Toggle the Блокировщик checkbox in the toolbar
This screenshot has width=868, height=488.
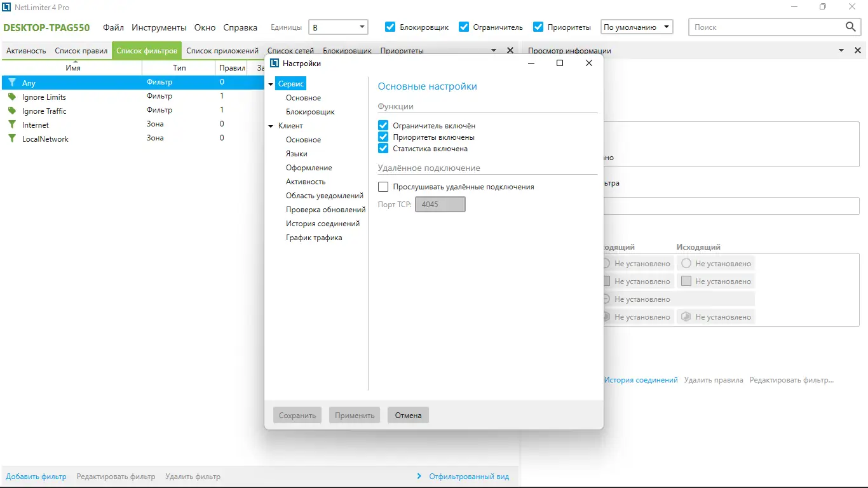[391, 27]
